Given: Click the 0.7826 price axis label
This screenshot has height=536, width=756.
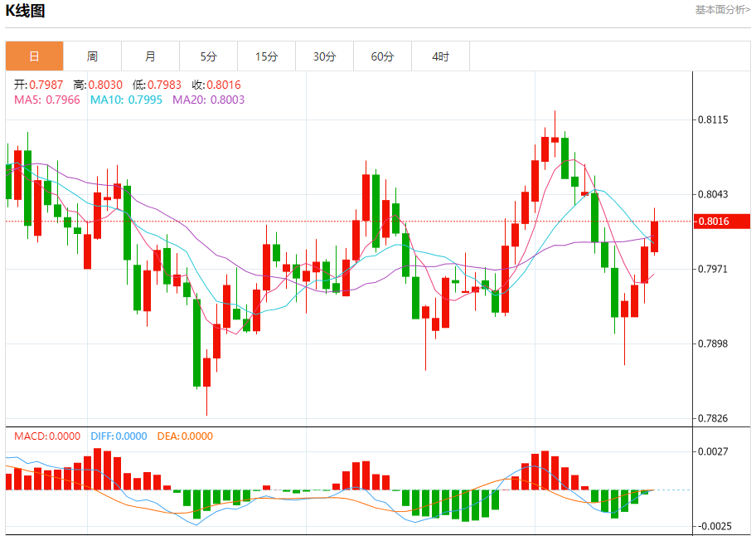Looking at the screenshot, I should (713, 418).
